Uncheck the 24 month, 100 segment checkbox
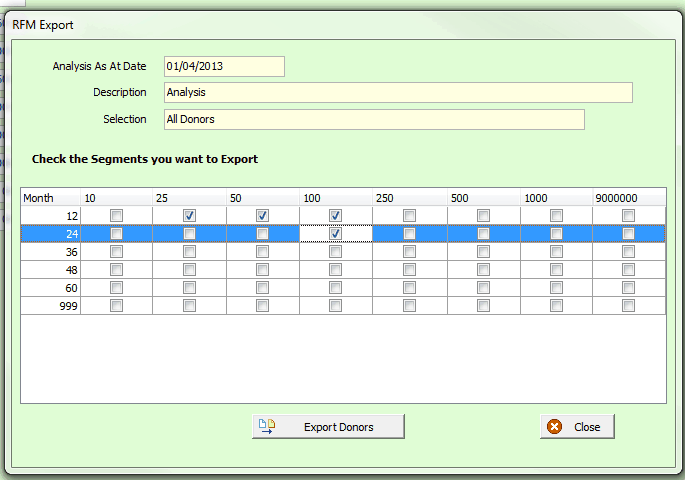Screen dimensions: 685x480 pos(335,234)
